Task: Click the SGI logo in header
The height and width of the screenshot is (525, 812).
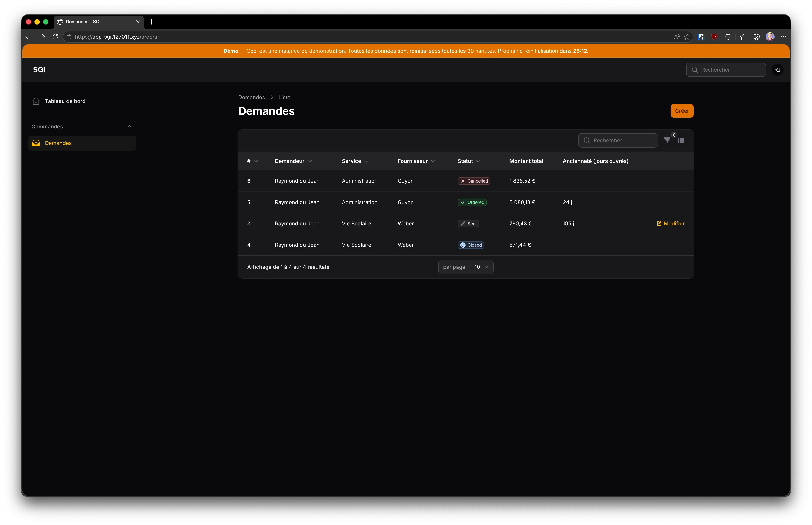Action: [39, 70]
